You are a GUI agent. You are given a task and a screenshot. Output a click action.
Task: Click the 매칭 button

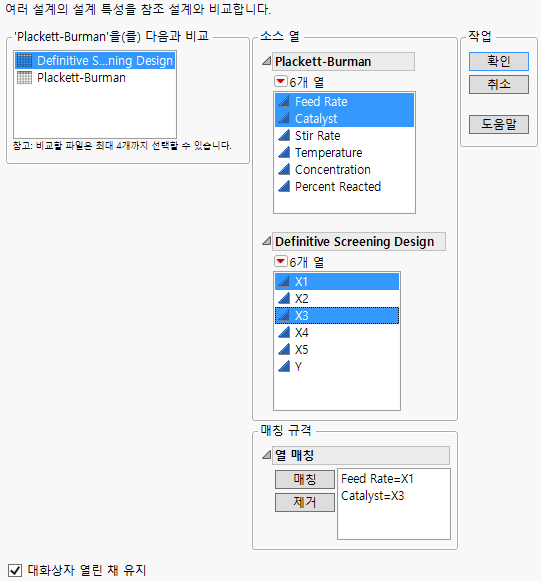305,479
